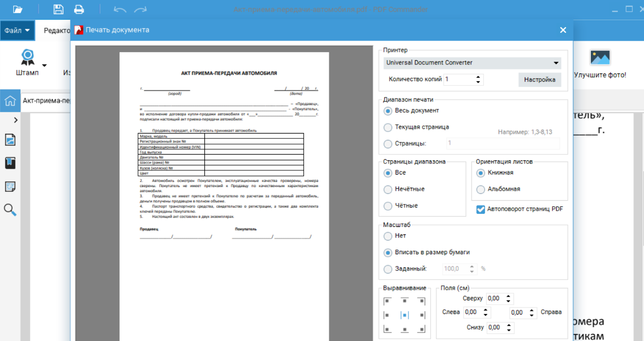Expand the Universal Document Converter printer dropdown
The image size is (644, 341).
click(472, 63)
